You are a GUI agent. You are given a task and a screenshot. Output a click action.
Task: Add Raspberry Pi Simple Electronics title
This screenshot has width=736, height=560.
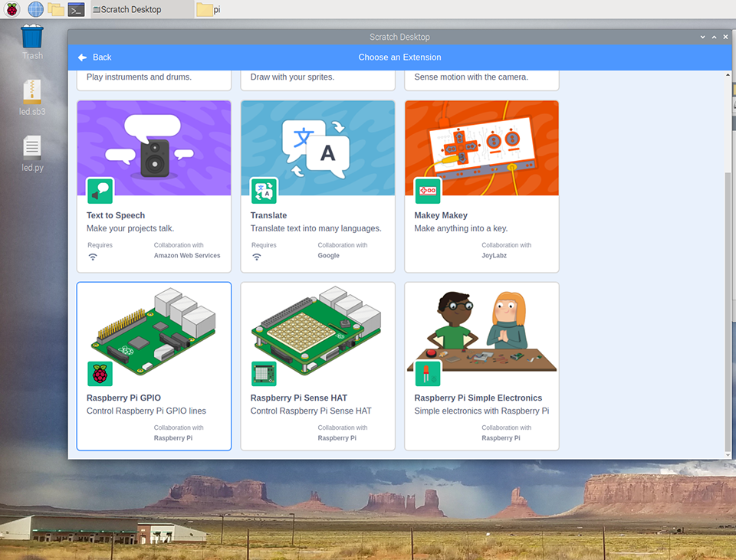(478, 398)
